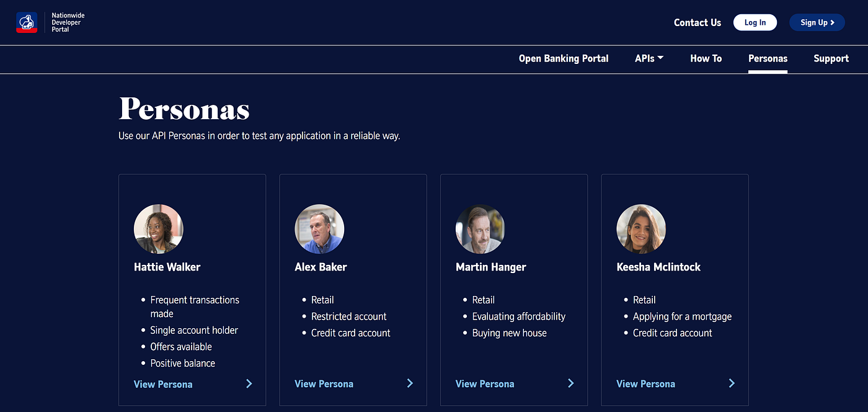
Task: View Persona details for Hattie Walker
Action: [x=163, y=383]
